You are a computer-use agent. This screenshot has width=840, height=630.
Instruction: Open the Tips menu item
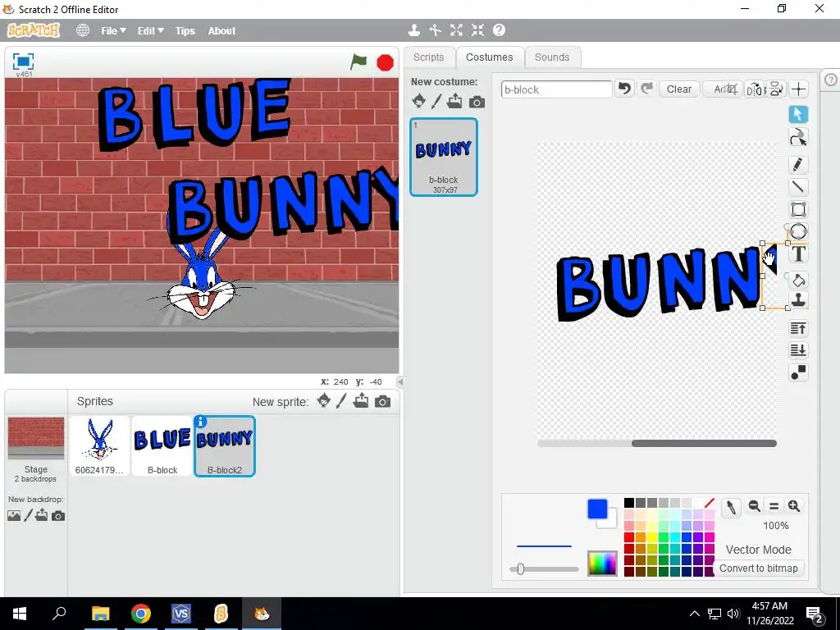tap(185, 30)
